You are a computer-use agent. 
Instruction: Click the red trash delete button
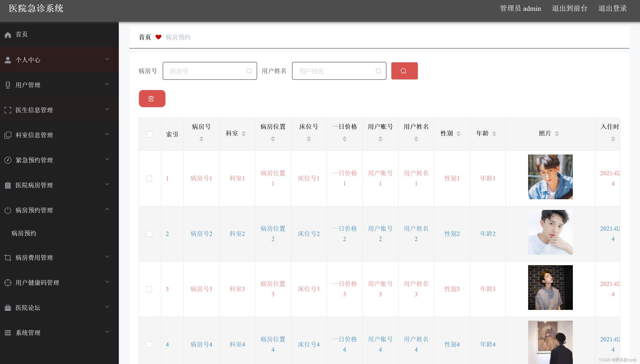click(152, 99)
